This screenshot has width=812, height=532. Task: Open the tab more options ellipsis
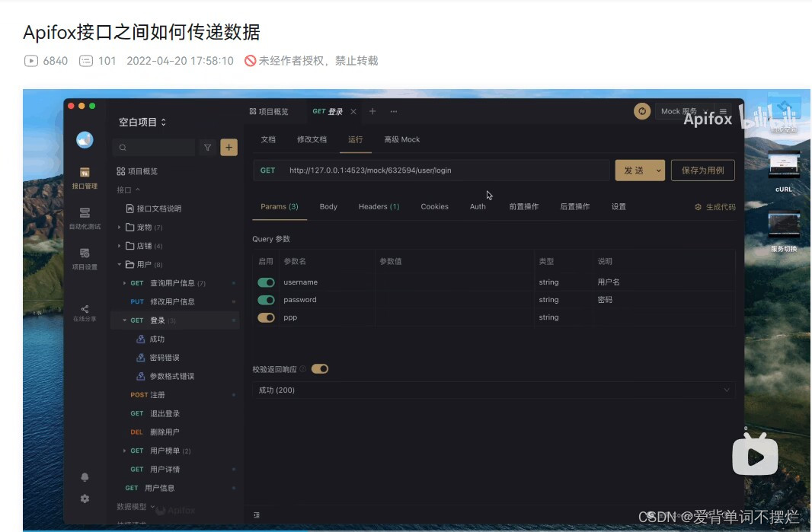[x=394, y=111]
